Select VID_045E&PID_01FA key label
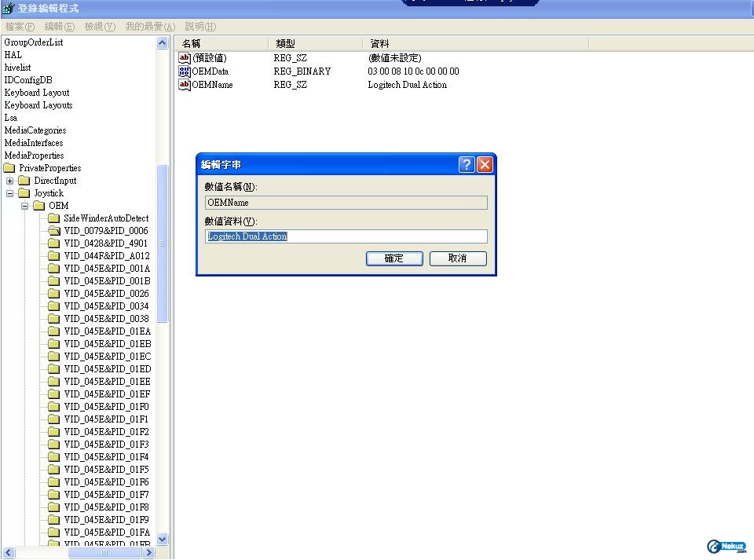 point(107,533)
